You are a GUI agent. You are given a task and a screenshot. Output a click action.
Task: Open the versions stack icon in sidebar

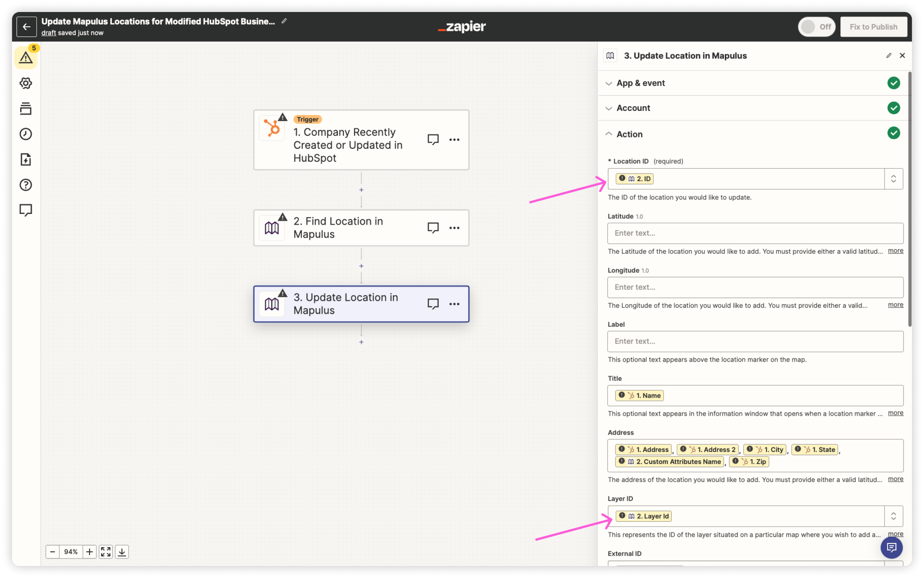(x=25, y=109)
